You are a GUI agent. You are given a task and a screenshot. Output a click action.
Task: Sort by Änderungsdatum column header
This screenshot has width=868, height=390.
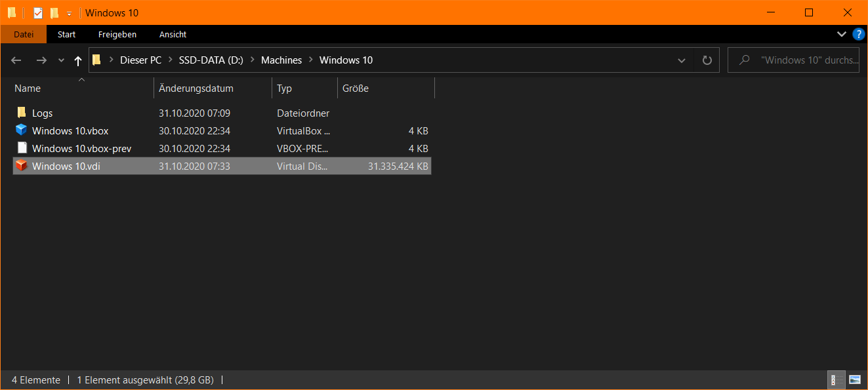tap(213, 88)
